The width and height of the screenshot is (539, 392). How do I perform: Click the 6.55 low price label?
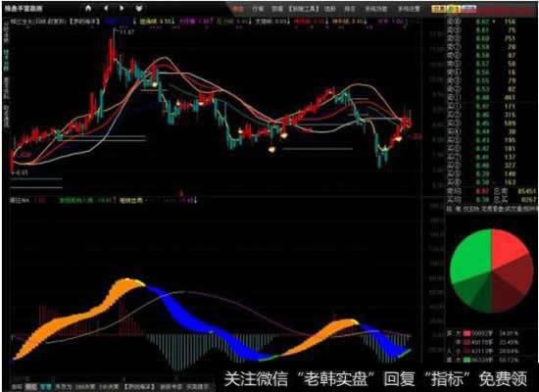21,172
